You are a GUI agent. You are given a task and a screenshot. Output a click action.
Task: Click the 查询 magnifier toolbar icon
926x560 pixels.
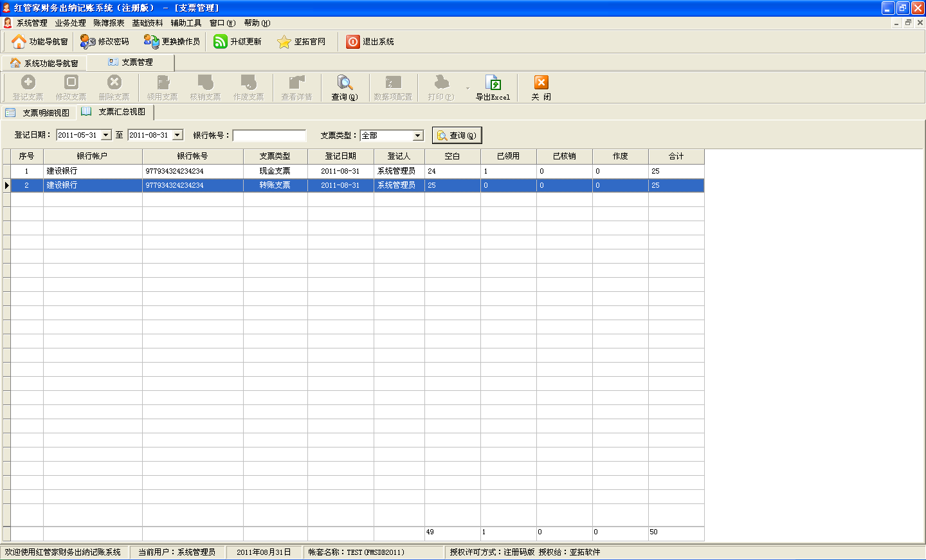[345, 83]
